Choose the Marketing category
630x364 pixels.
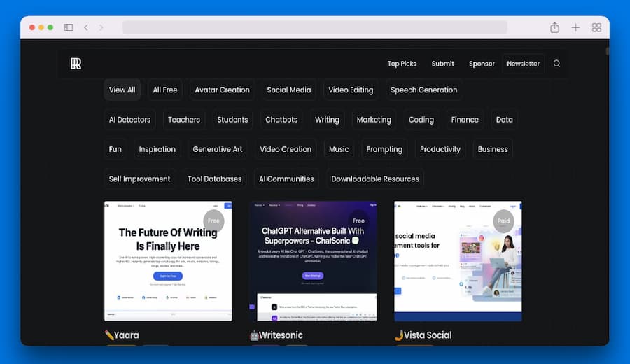pyautogui.click(x=374, y=120)
